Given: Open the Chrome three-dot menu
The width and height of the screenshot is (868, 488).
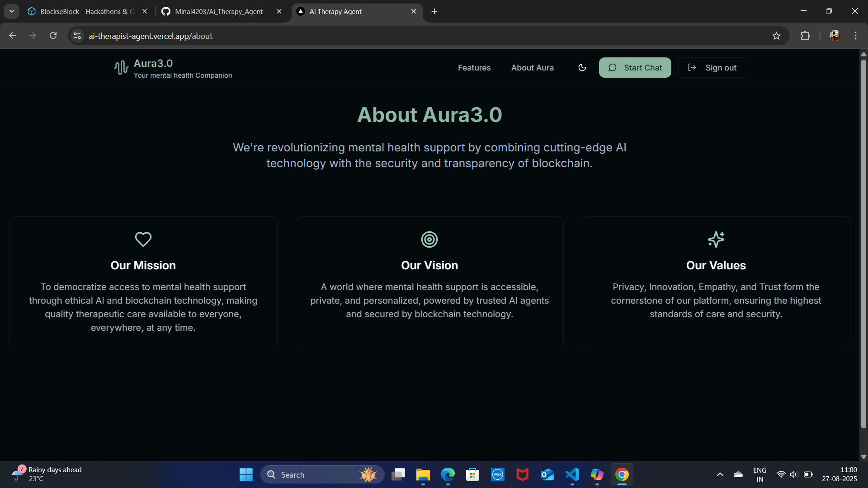Looking at the screenshot, I should pyautogui.click(x=855, y=36).
